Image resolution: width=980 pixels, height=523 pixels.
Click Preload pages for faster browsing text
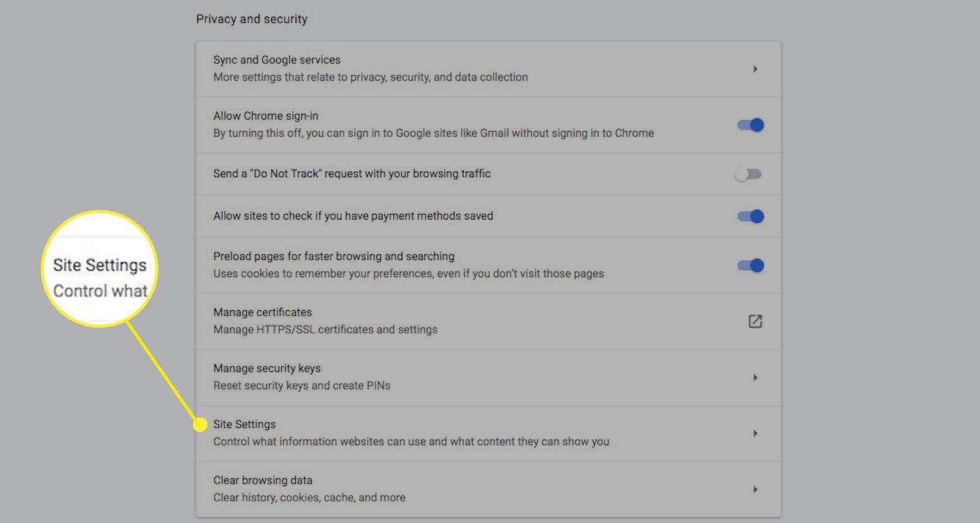pyautogui.click(x=333, y=256)
